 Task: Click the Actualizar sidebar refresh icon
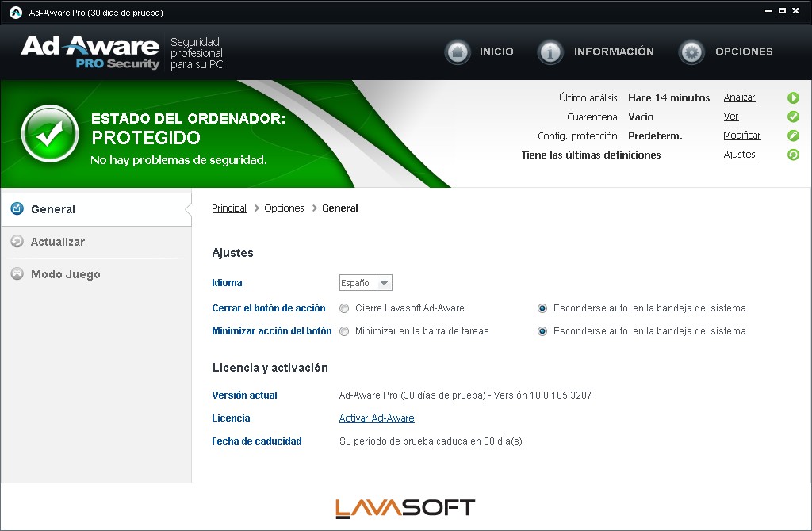pos(17,241)
